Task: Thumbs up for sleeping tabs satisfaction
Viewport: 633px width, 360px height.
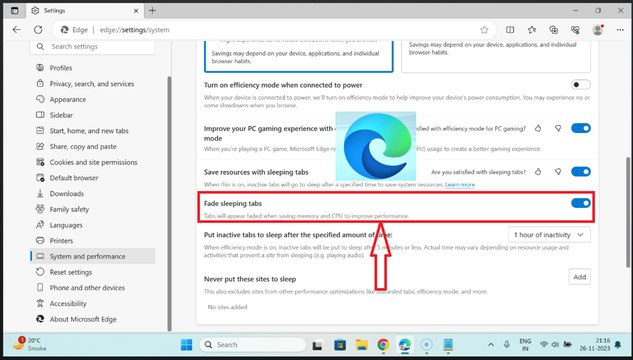Action: (x=538, y=172)
